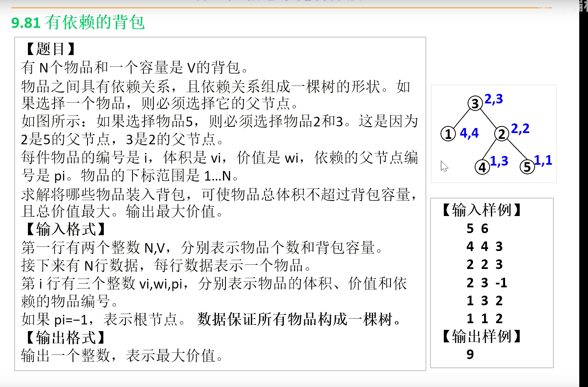Click the slide title "9.81 有依赖的背包"
Image resolution: width=588 pixels, height=387 pixels.
click(x=78, y=22)
